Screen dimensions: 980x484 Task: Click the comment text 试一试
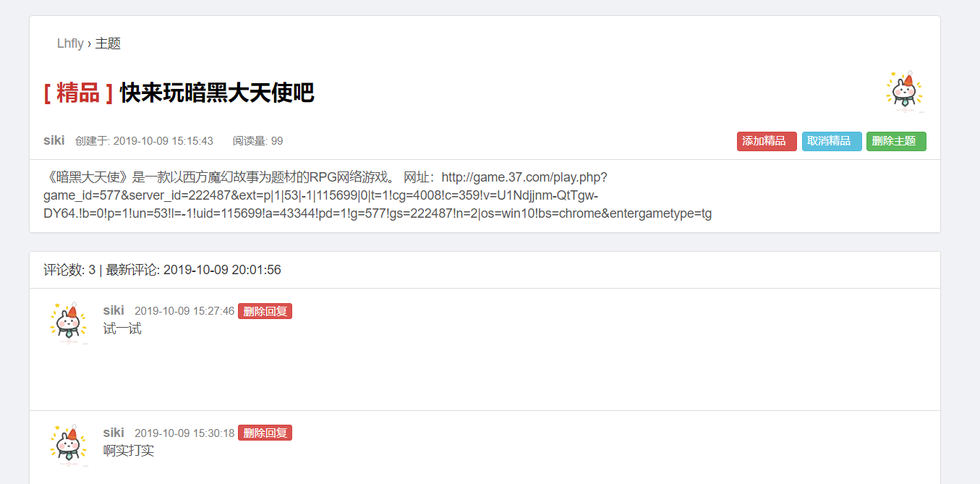[x=122, y=329]
